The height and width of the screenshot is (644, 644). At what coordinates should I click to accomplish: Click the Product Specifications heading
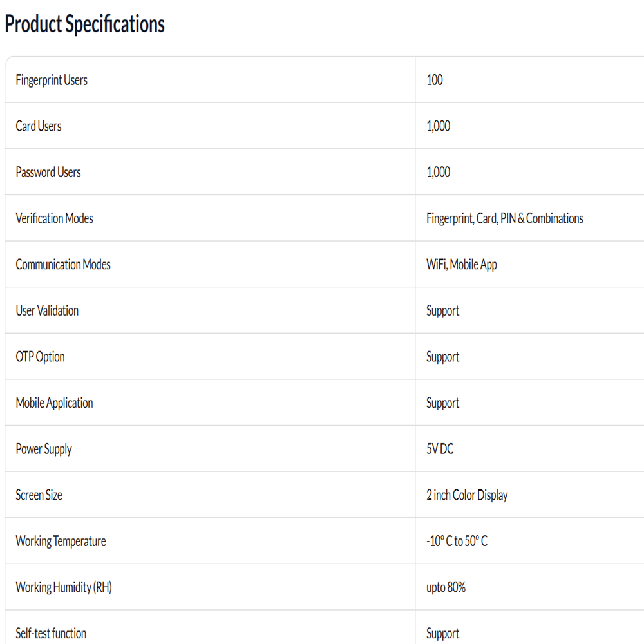[84, 24]
